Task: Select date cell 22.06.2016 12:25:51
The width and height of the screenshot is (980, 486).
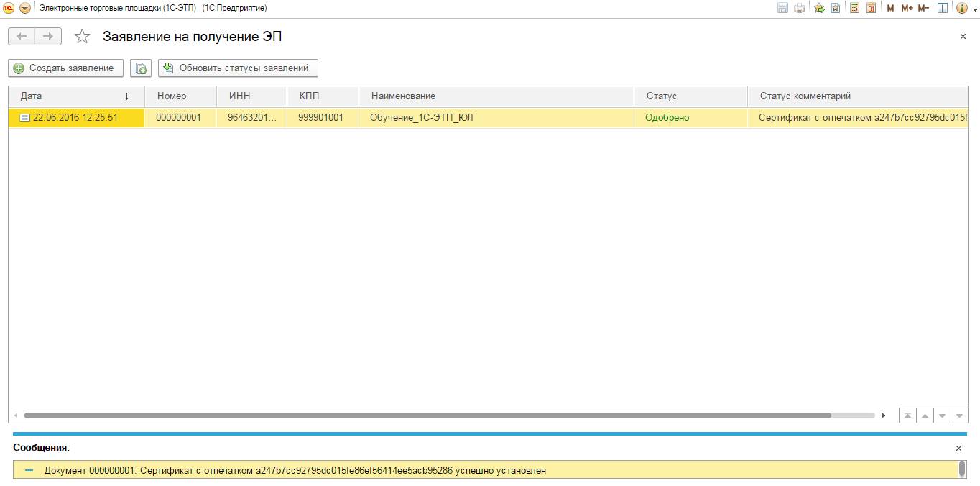Action: click(76, 117)
